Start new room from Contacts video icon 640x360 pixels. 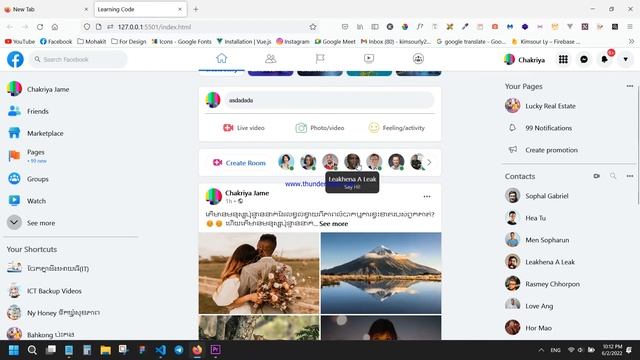tap(596, 176)
